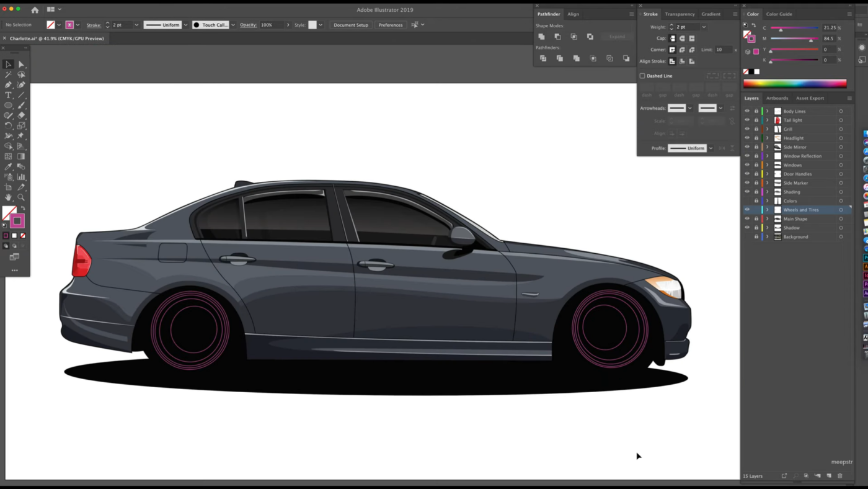Open the stroke Weight dropdown
Image resolution: width=868 pixels, height=489 pixels.
pos(704,27)
